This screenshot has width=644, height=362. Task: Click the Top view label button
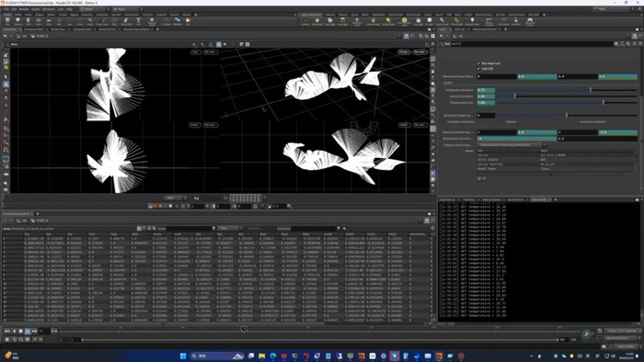[x=195, y=52]
